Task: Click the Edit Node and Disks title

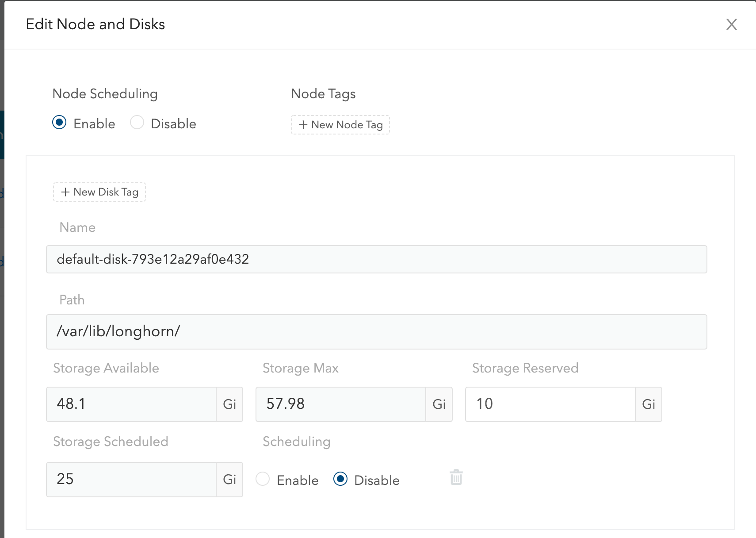Action: [x=95, y=24]
